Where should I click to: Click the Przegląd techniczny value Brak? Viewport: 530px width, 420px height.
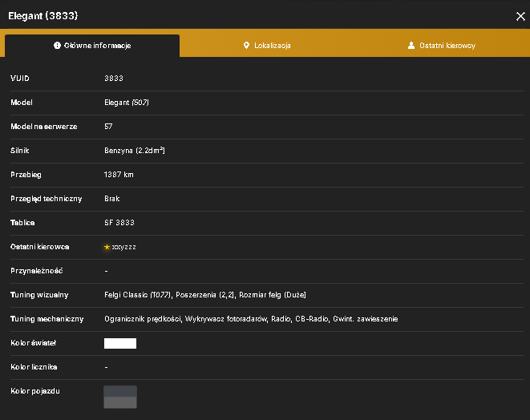pyautogui.click(x=112, y=199)
